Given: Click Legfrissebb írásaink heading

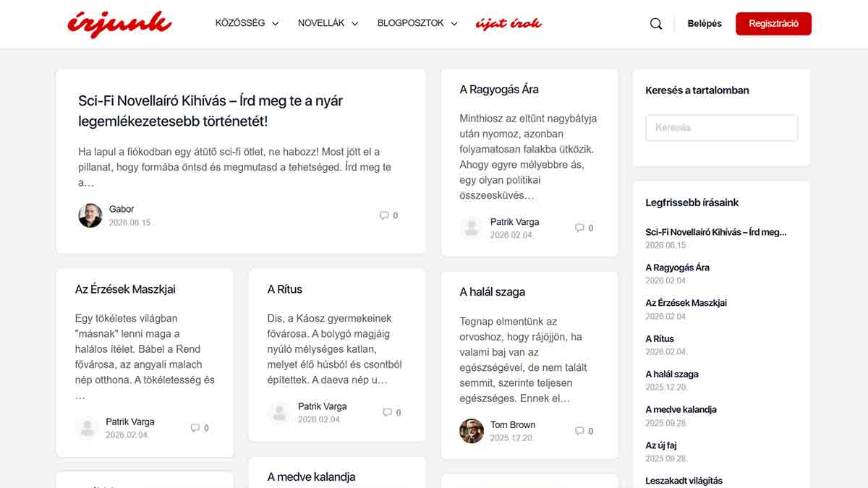Looking at the screenshot, I should 692,202.
